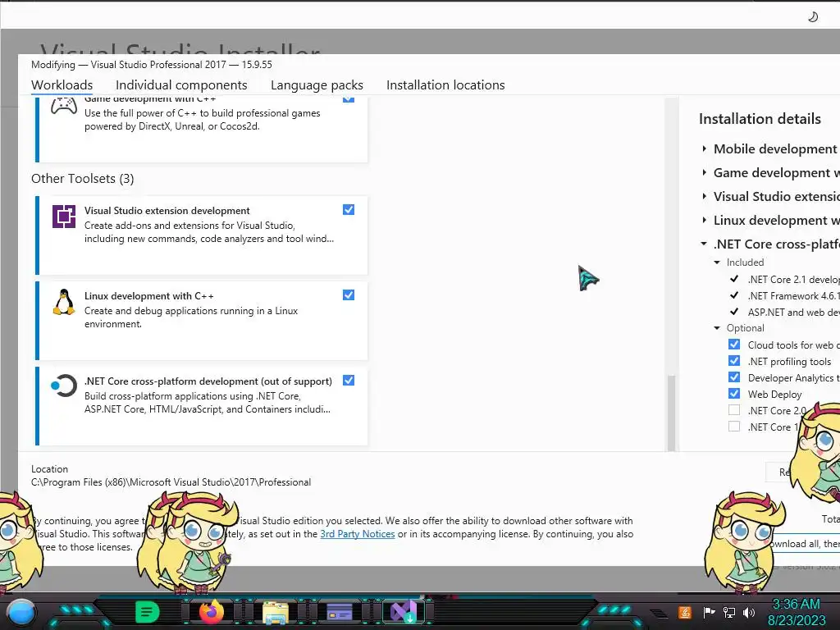Uncheck Linux development with C++ workload
This screenshot has width=840, height=630.
(348, 294)
